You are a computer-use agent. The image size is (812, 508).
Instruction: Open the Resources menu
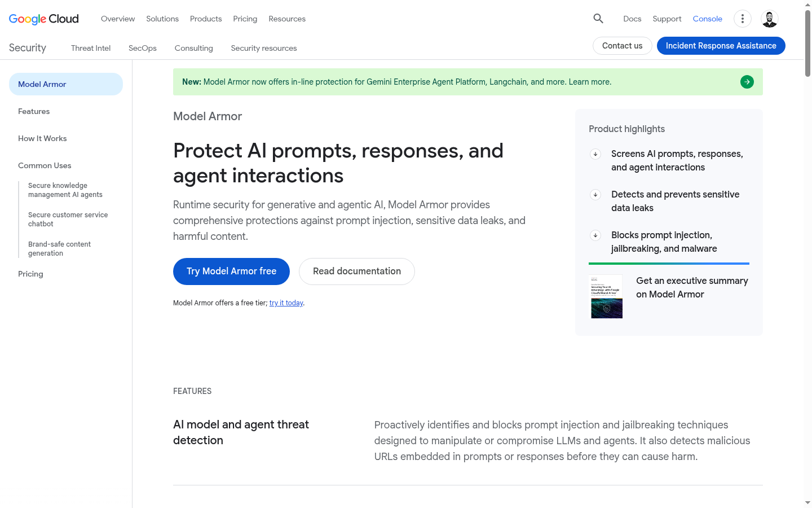tap(287, 19)
